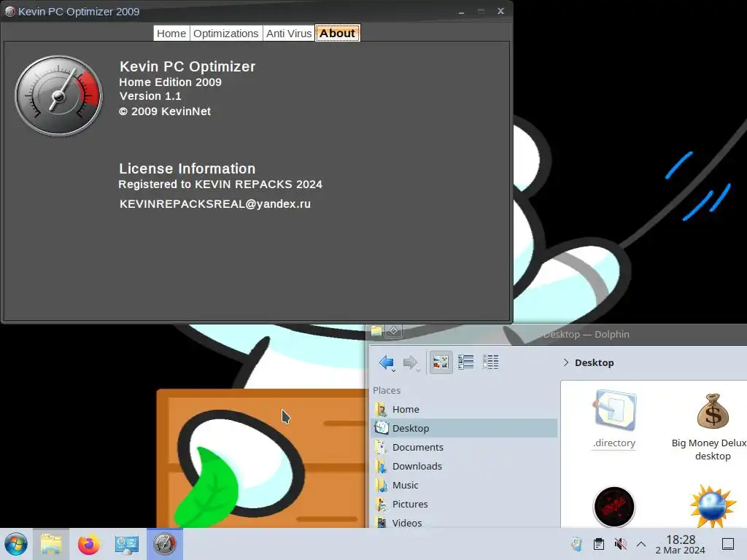Click the muted volume tray icon
Screen dimensions: 747x560
(x=620, y=544)
